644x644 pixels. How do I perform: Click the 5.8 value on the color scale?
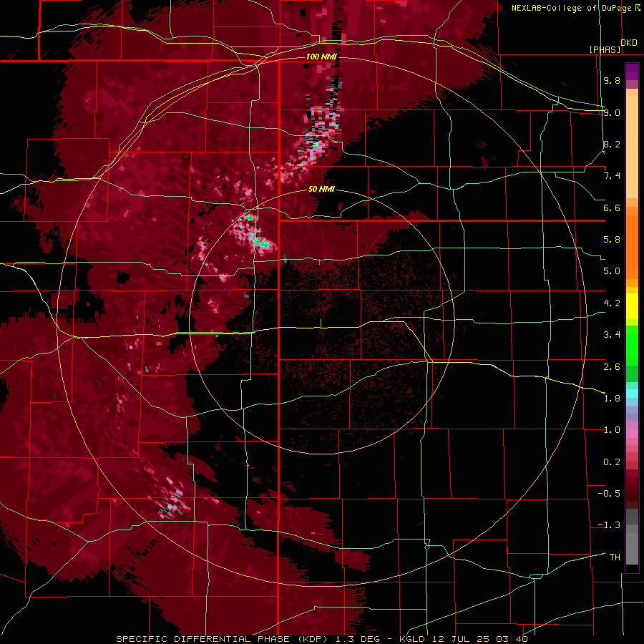point(612,240)
